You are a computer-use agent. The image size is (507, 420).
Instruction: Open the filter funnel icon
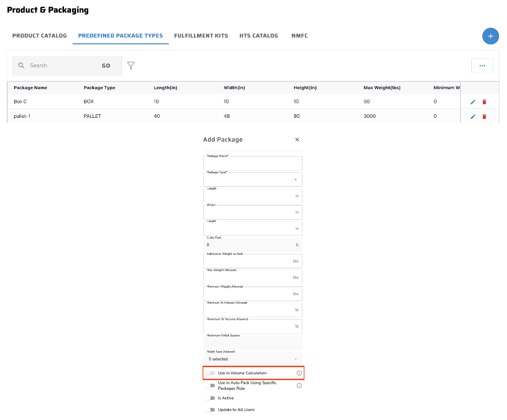tap(131, 65)
